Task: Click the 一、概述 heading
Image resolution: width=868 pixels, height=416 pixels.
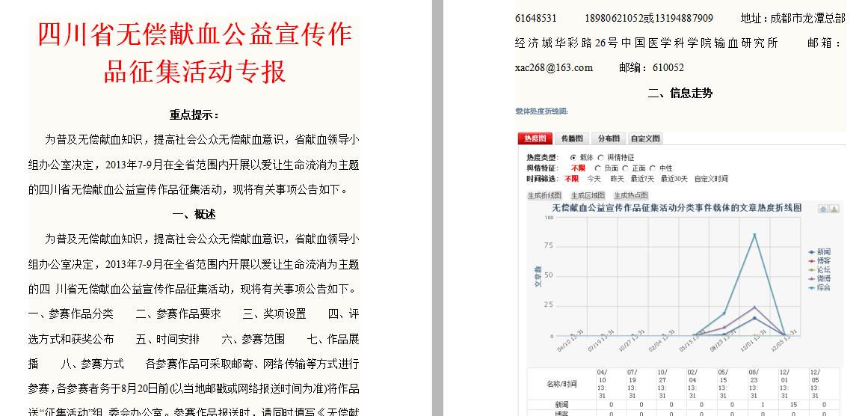Action: tap(194, 215)
